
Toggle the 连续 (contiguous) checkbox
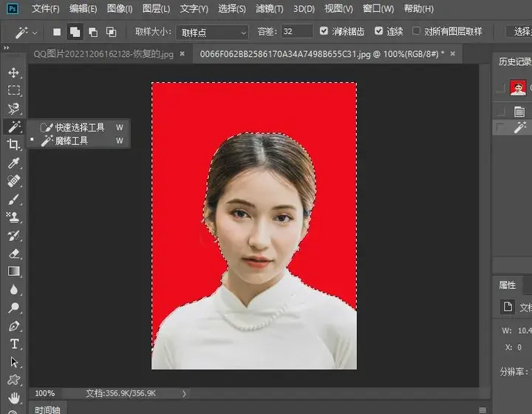click(379, 32)
